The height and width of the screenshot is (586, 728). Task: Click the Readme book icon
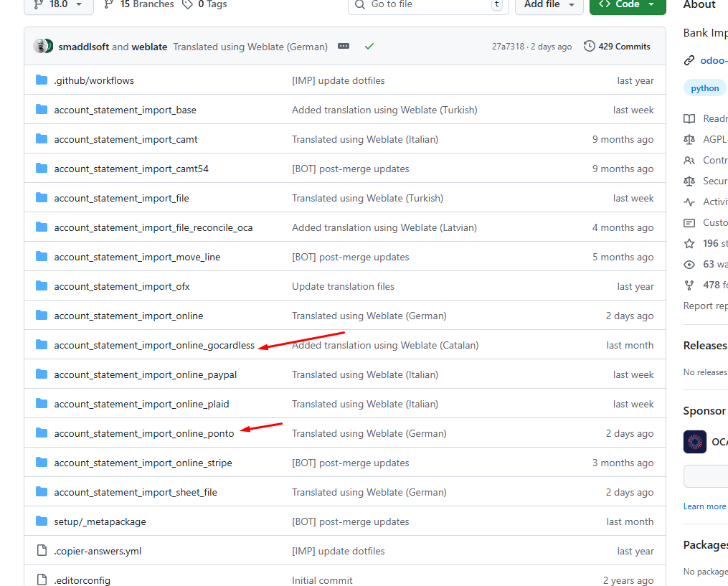[689, 118]
